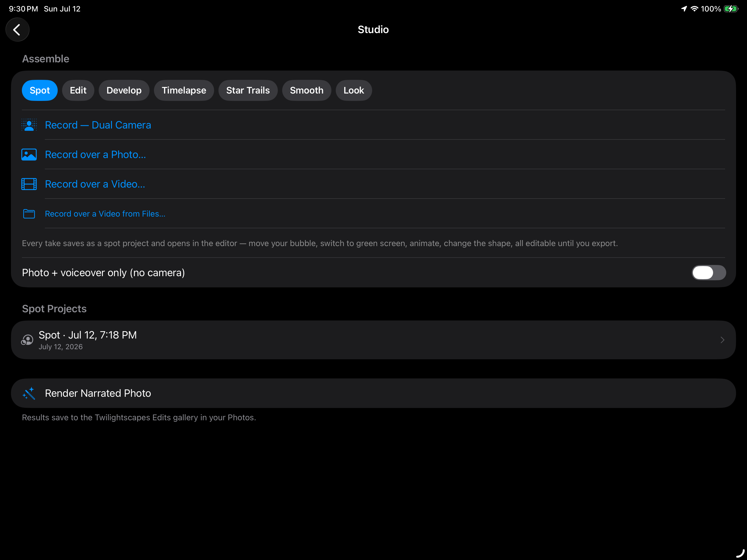The height and width of the screenshot is (560, 747).
Task: Click the 9:30 PM clock in status bar
Action: [23, 9]
